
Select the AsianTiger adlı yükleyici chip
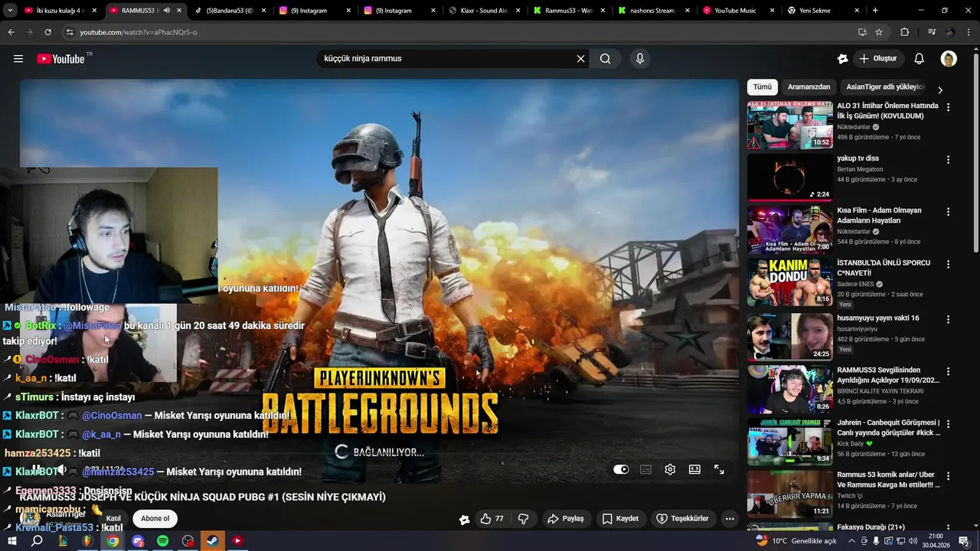pos(885,87)
